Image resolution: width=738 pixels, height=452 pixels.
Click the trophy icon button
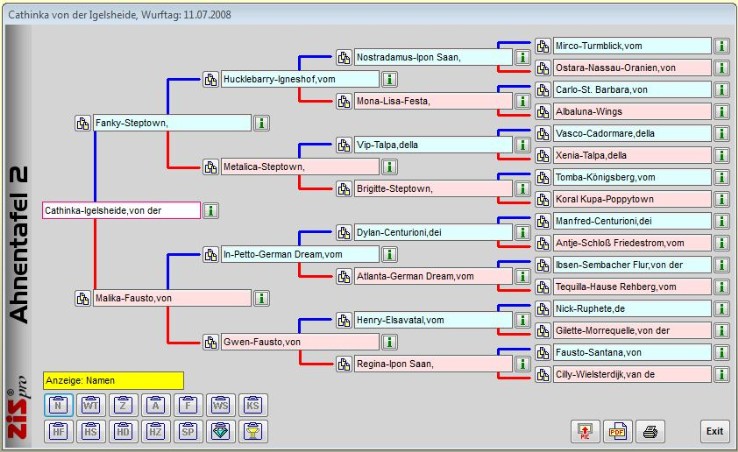(252, 431)
